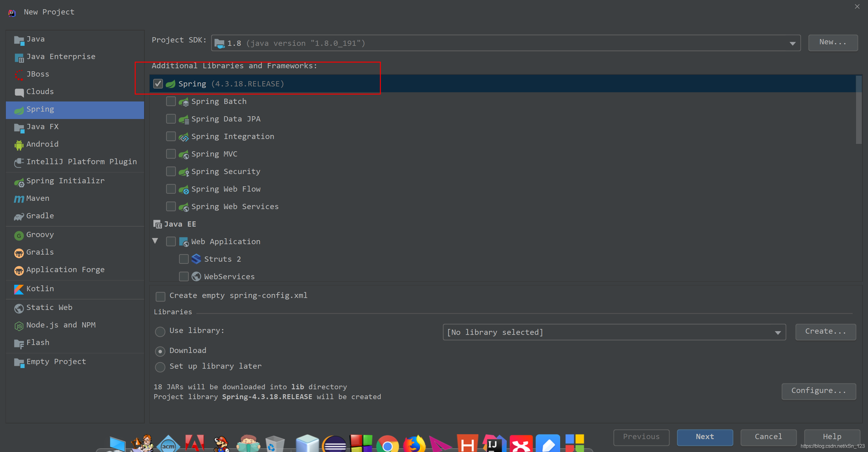Choose Clouds in the left list
Screen dimensions: 868x452
click(x=75, y=92)
